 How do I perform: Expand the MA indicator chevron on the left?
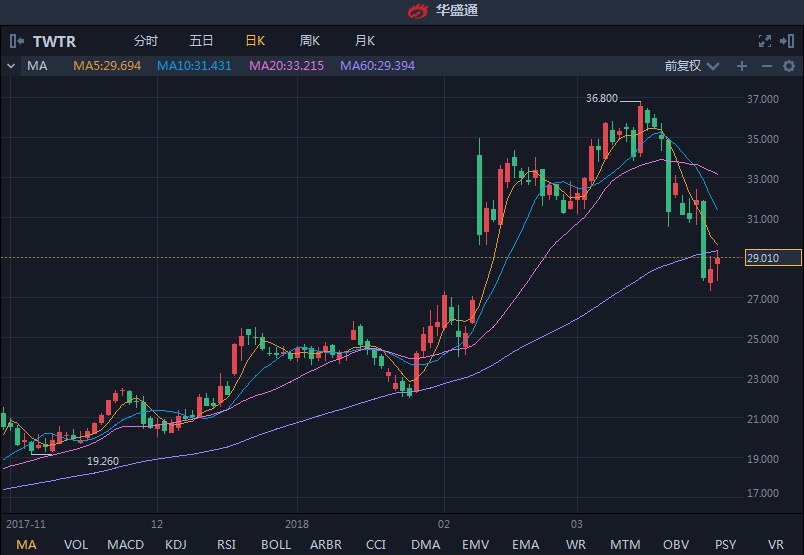(x=11, y=66)
